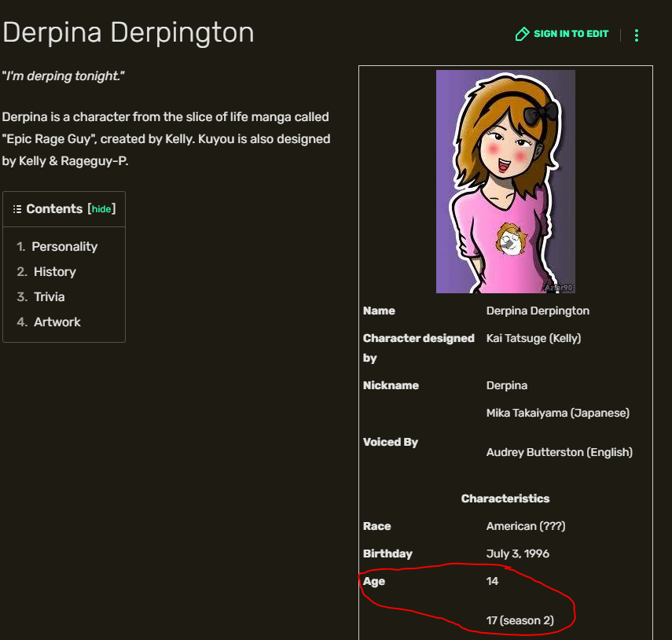Viewport: 672px width, 640px height.
Task: Open the Derpina character portrait image
Action: [x=505, y=181]
